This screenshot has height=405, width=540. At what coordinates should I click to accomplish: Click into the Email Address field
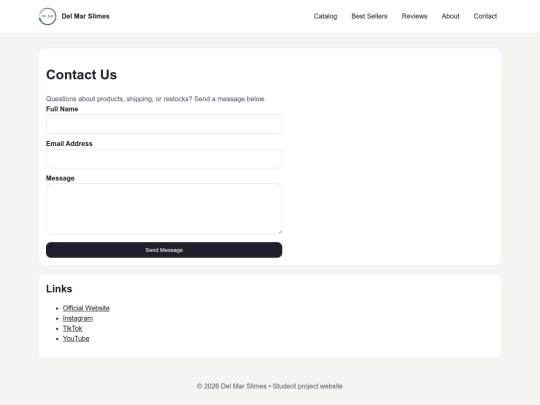coord(164,159)
